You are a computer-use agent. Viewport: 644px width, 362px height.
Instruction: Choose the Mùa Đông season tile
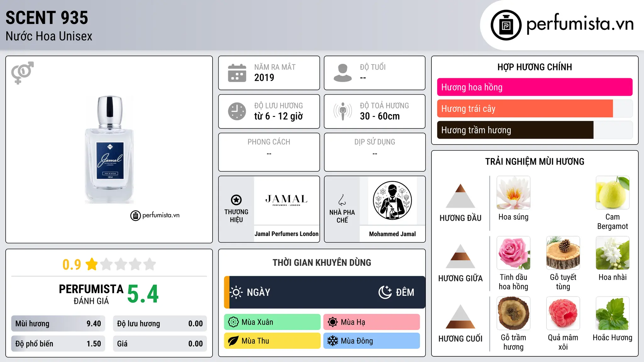tap(371, 341)
